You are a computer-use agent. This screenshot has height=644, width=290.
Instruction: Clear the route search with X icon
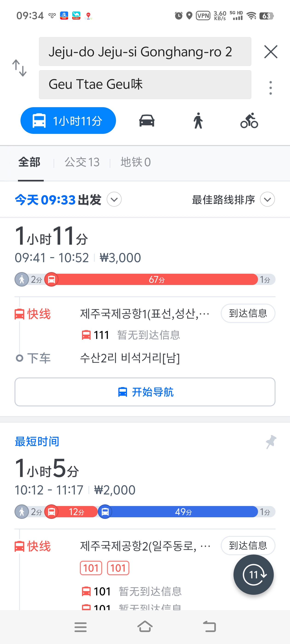271,52
